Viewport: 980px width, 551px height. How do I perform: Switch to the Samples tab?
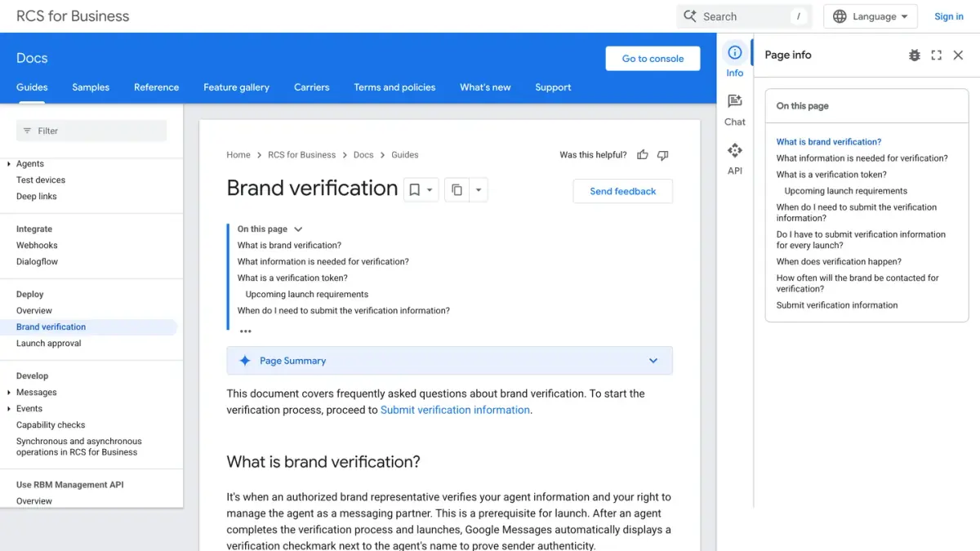click(91, 87)
